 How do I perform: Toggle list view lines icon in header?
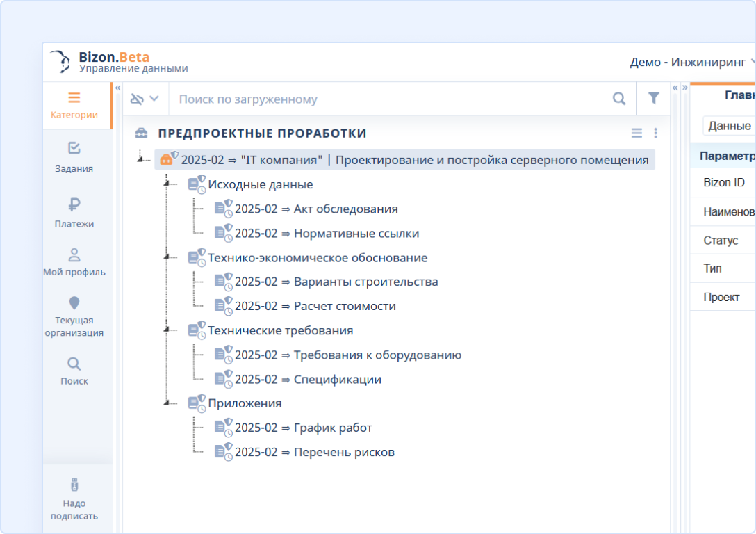click(x=636, y=133)
